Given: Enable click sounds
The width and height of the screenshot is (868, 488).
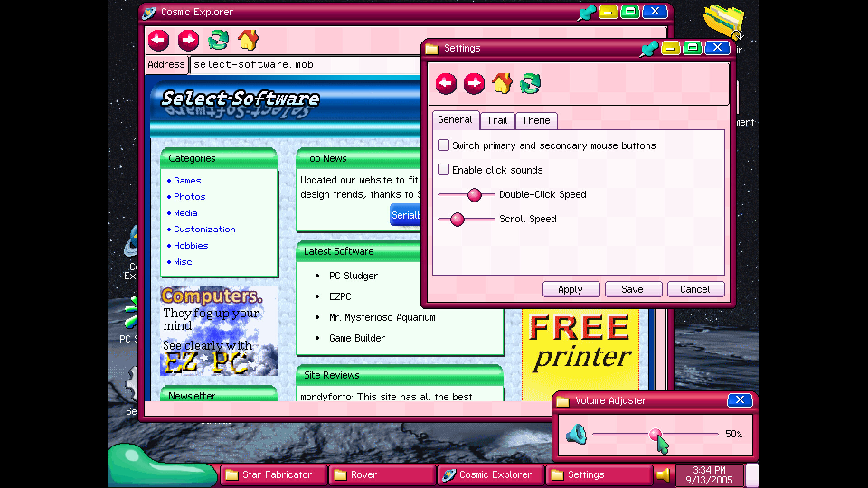Looking at the screenshot, I should point(443,169).
